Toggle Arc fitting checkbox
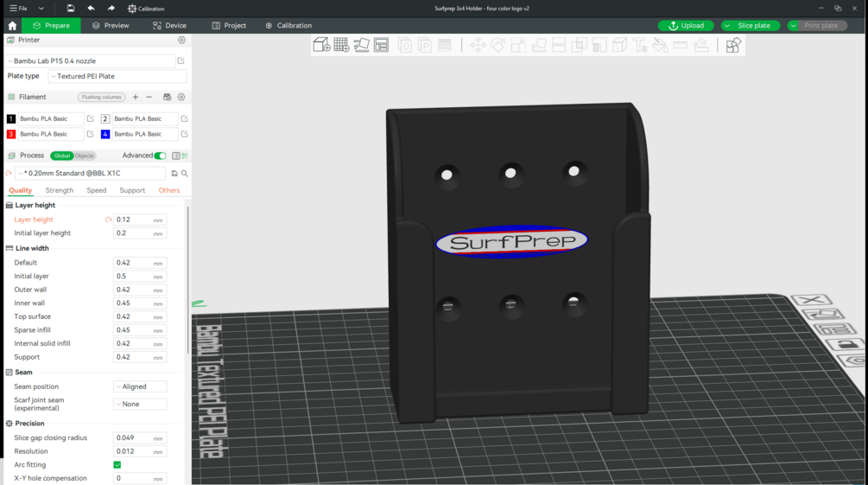Image resolution: width=868 pixels, height=485 pixels. (117, 464)
